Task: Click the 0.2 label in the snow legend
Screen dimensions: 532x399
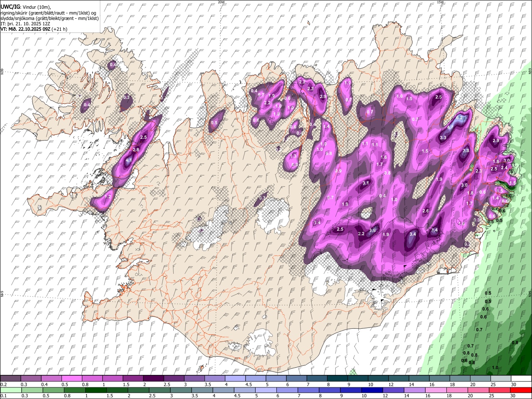Action: 3,384
